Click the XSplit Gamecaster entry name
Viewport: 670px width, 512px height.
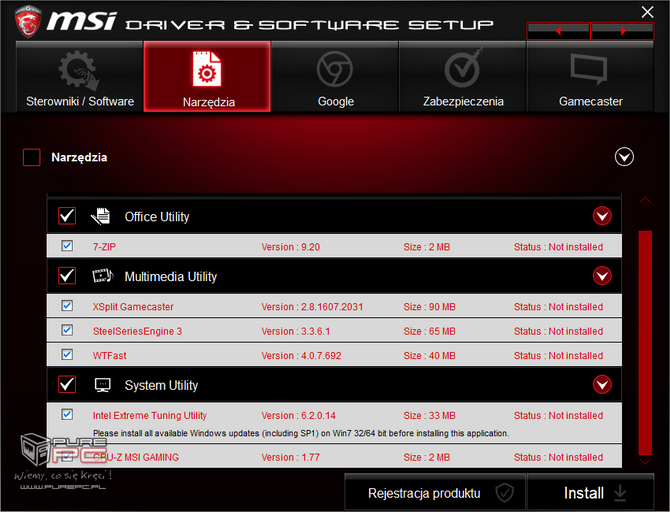[x=133, y=307]
